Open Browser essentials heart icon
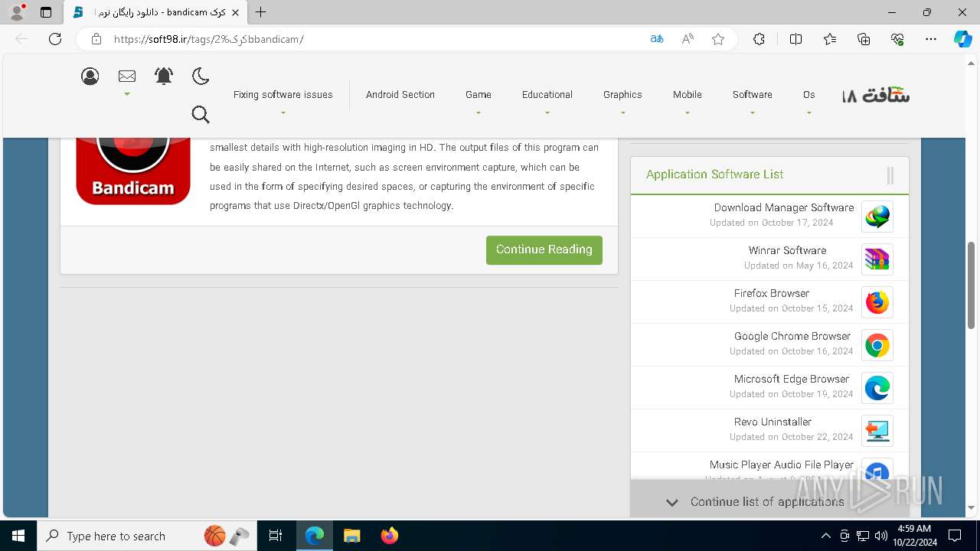Viewport: 980px width, 551px height. [897, 39]
